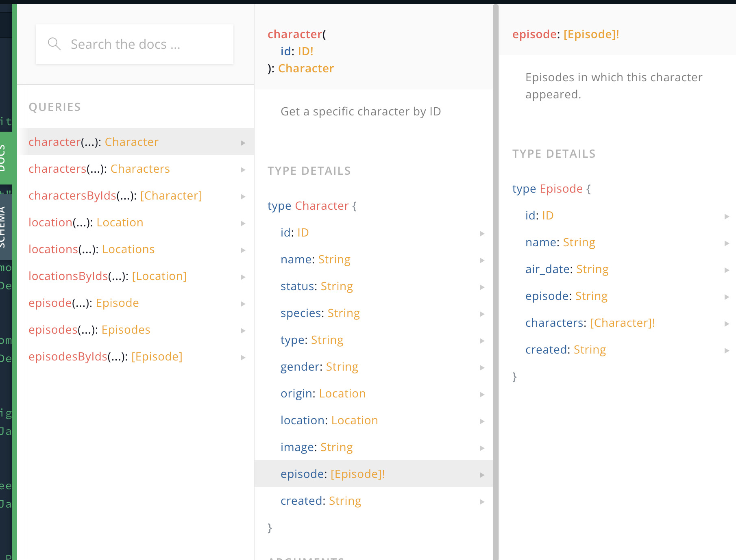Click the Location type on origin field

point(342,393)
